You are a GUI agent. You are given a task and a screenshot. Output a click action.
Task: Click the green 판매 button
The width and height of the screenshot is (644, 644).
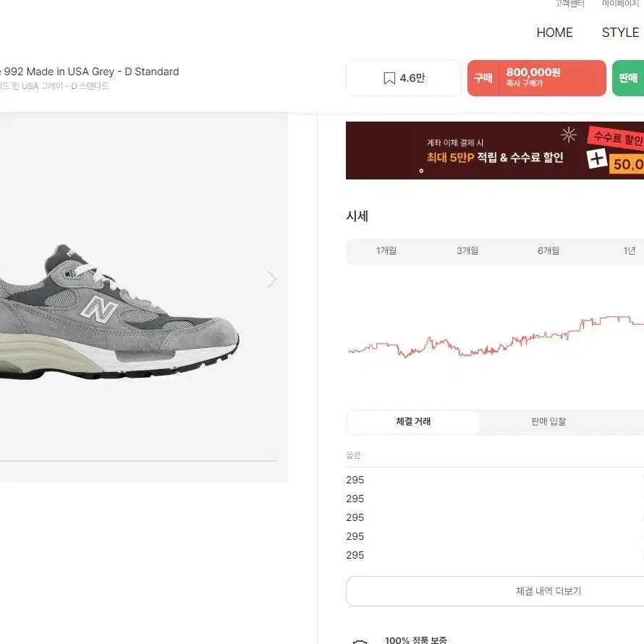pyautogui.click(x=628, y=78)
